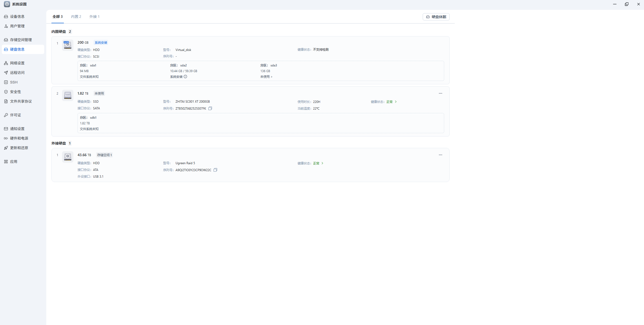Viewport: 644px width, 325px height.
Task: Click the 硬盘休眠 button
Action: 436,17
